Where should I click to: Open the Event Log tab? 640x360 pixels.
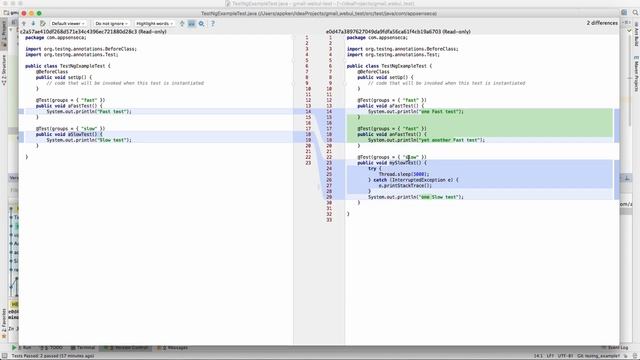(x=615, y=348)
